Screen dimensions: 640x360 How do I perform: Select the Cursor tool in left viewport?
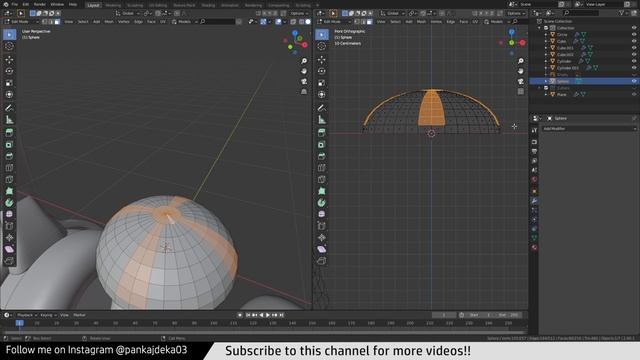click(x=9, y=46)
